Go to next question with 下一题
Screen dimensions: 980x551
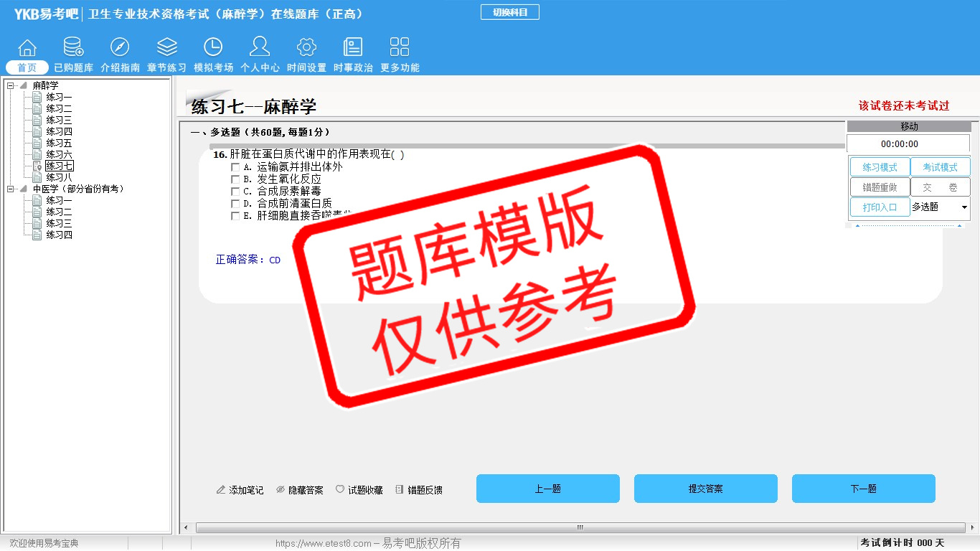(864, 489)
